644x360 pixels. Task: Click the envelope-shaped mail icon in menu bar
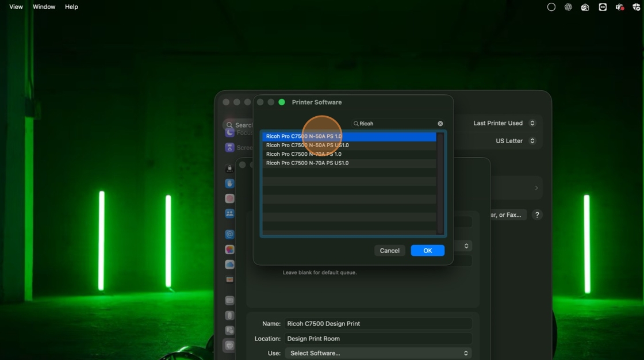click(585, 7)
